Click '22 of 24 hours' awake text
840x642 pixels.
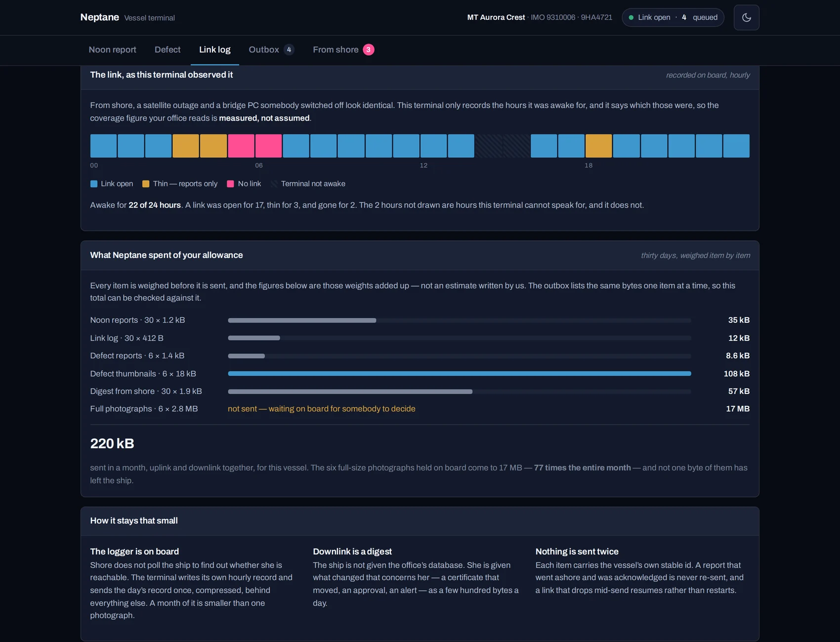pyautogui.click(x=155, y=205)
